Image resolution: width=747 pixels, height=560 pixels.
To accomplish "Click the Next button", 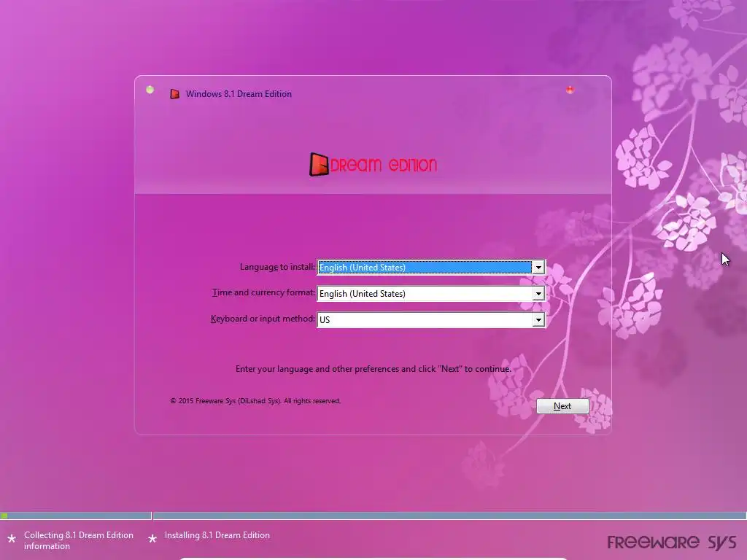I will (562, 406).
